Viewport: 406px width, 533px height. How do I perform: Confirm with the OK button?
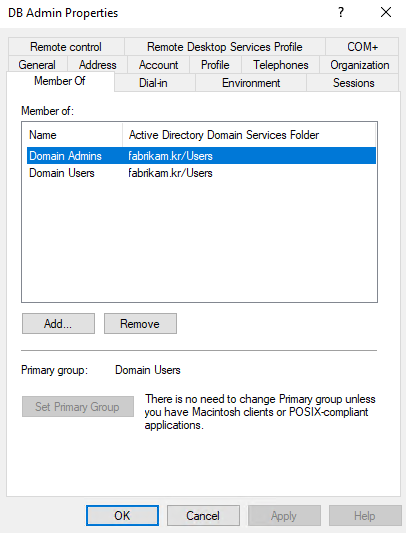tap(122, 515)
